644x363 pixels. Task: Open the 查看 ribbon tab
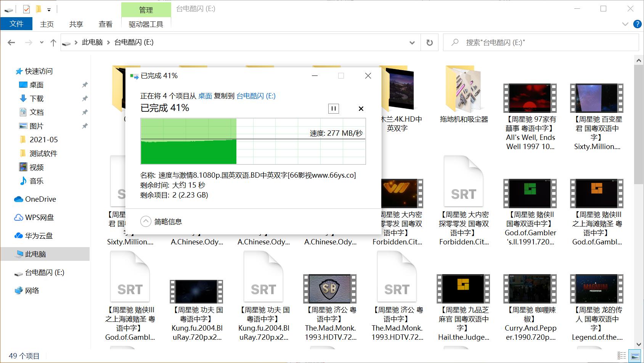105,24
